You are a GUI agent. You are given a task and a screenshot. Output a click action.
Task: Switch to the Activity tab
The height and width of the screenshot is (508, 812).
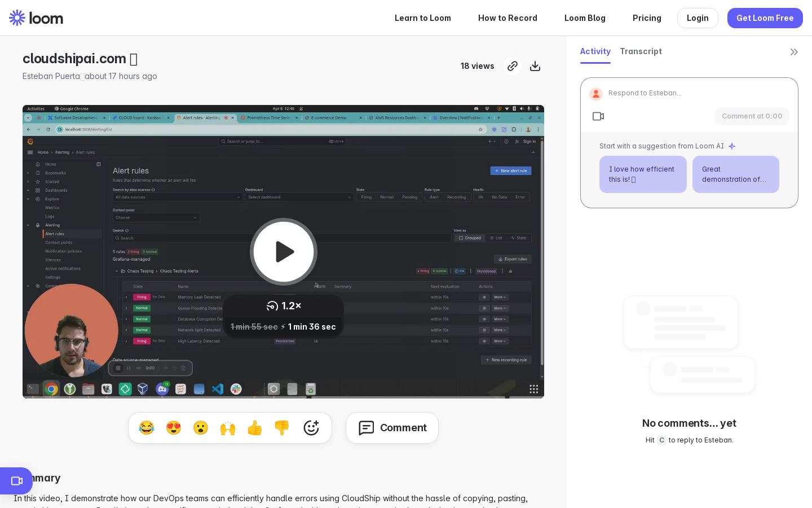[x=595, y=51]
